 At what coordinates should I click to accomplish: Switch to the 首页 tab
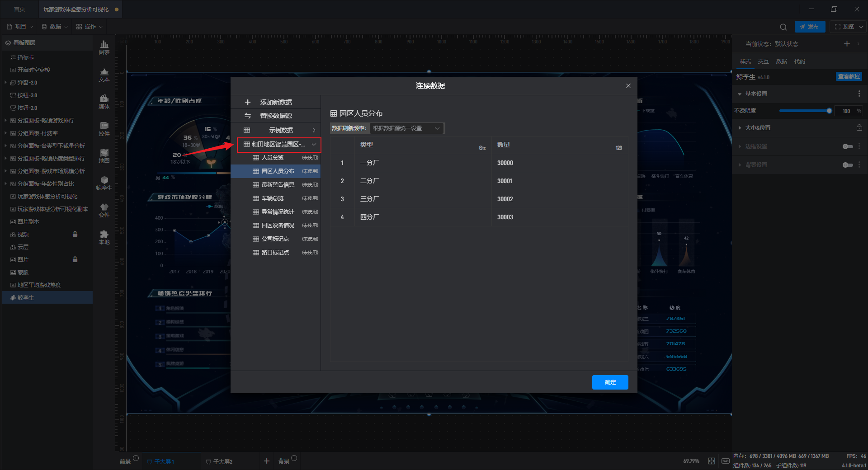19,9
